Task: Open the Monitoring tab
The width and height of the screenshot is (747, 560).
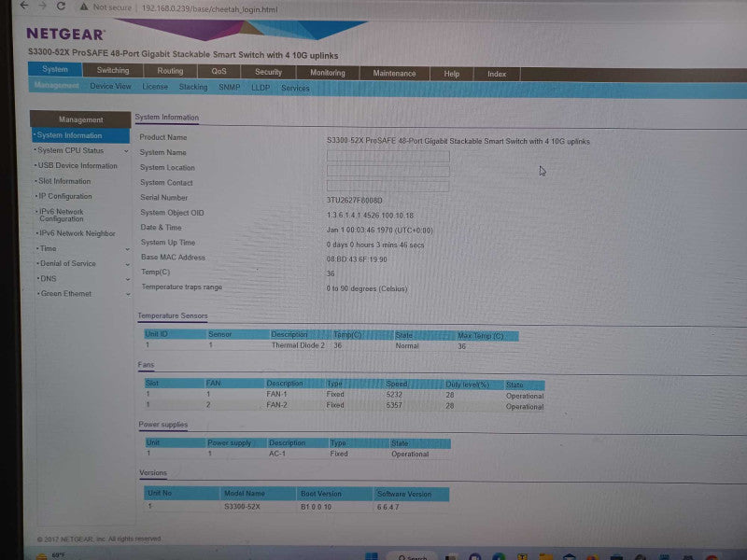Action: (x=328, y=73)
